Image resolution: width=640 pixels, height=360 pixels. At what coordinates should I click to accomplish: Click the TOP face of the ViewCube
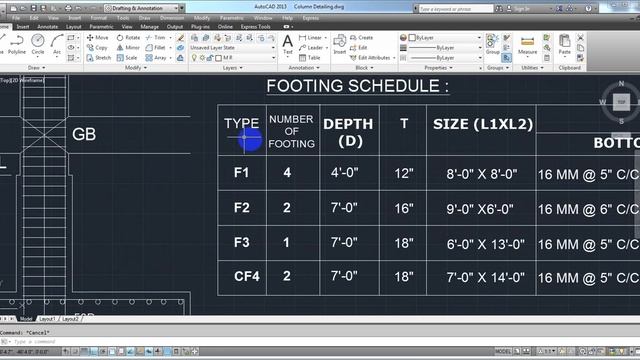tap(621, 102)
